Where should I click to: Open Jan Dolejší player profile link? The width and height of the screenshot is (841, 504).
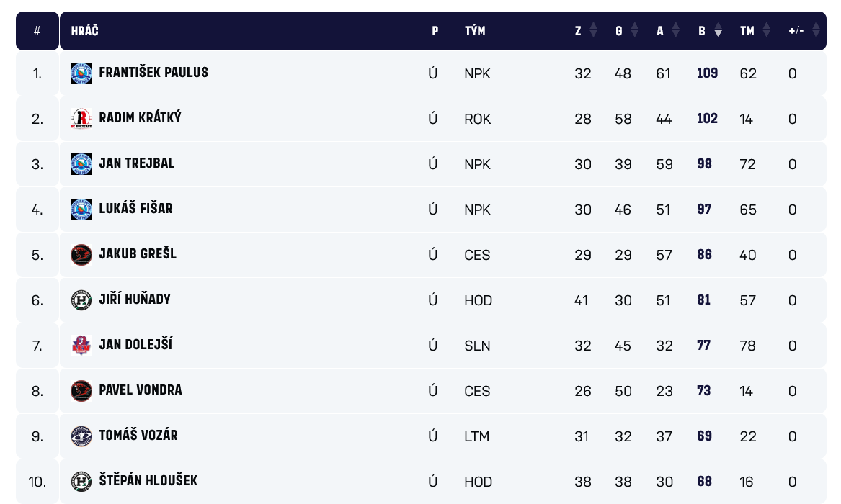click(x=135, y=345)
